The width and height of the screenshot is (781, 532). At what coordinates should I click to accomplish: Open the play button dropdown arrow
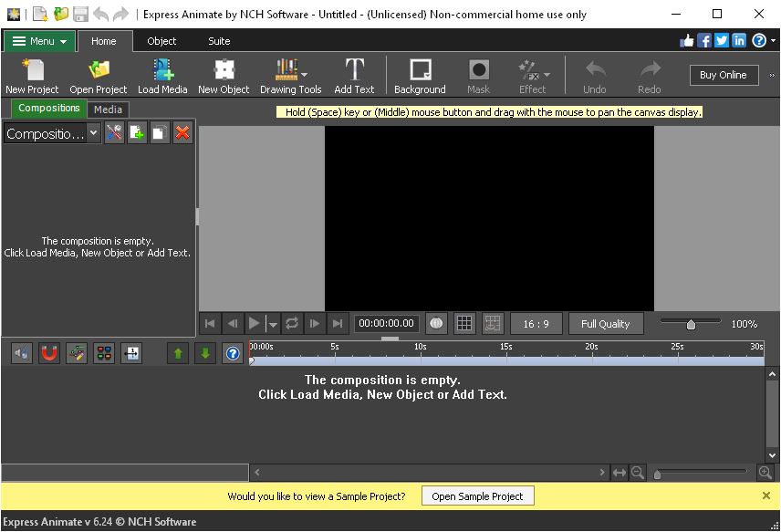click(271, 325)
